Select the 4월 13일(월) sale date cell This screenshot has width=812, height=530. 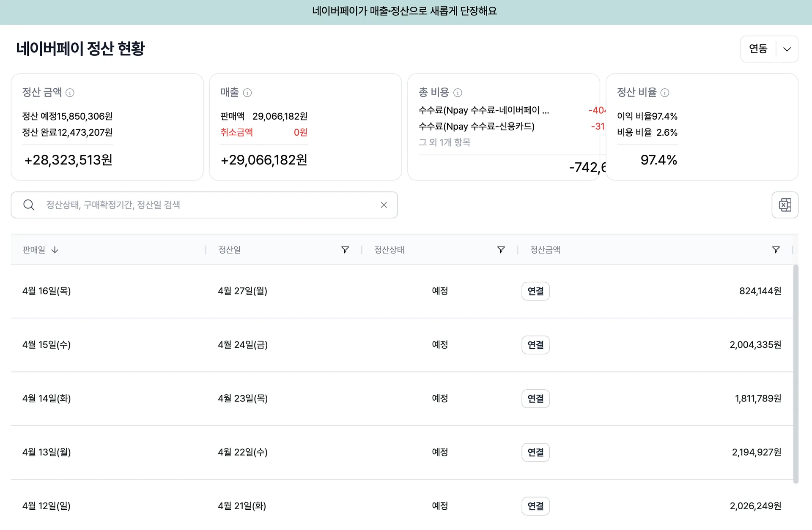click(47, 452)
